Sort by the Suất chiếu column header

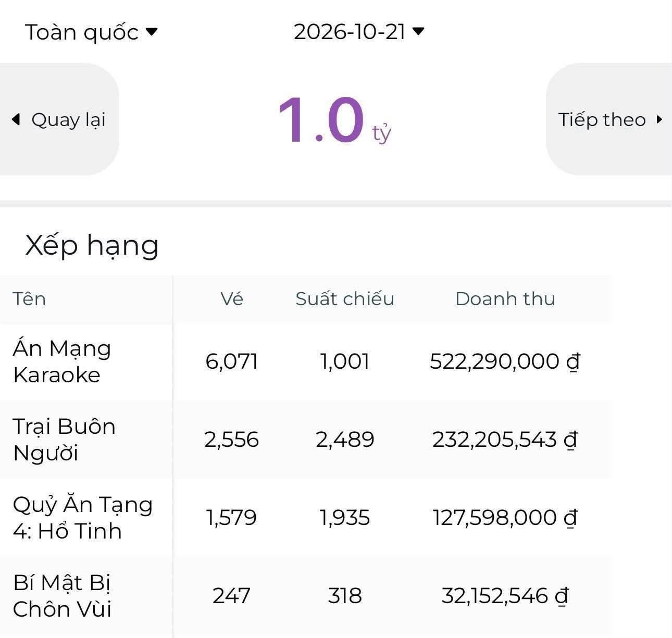pyautogui.click(x=345, y=299)
